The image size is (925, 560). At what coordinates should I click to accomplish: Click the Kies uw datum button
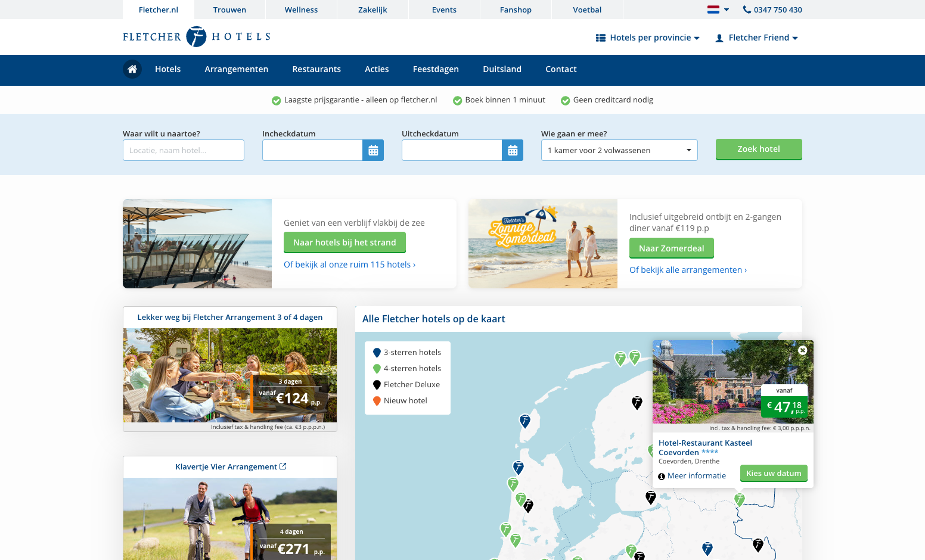774,474
